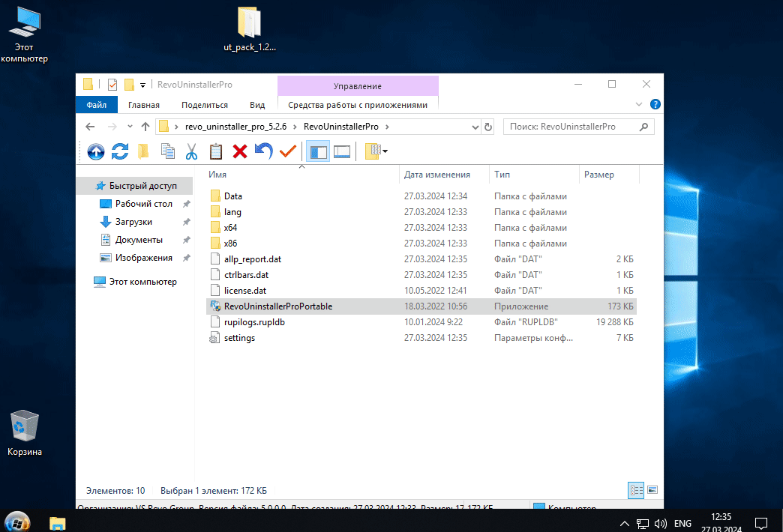Click the address bar refresh button
The height and width of the screenshot is (532, 783).
pos(488,127)
